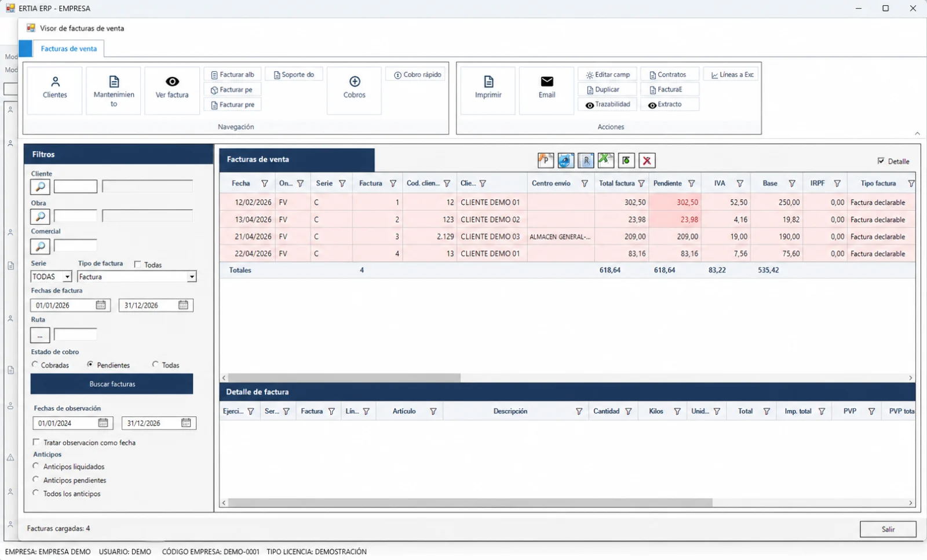Screen dimensions: 927x560
Task: Select Anticipos pendientes radio option
Action: click(x=36, y=479)
